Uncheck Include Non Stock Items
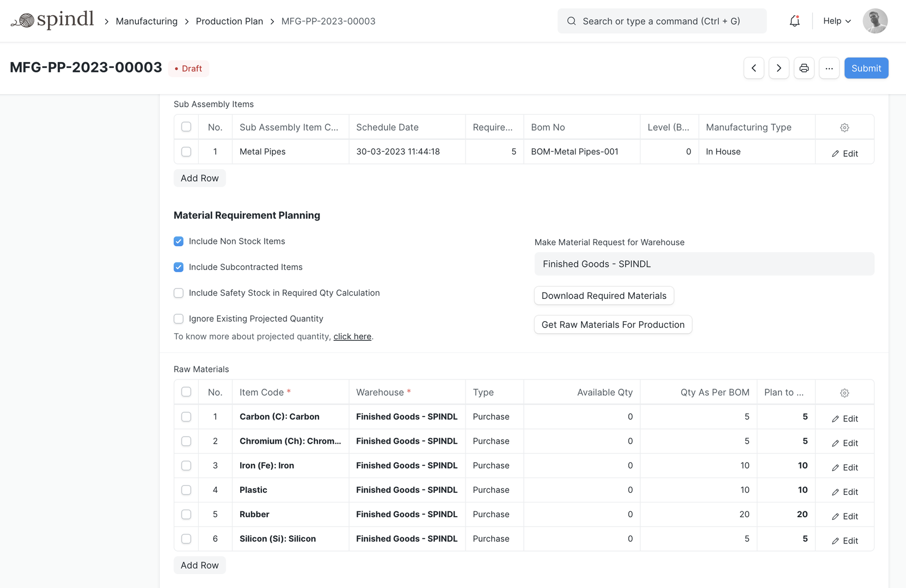 click(179, 241)
